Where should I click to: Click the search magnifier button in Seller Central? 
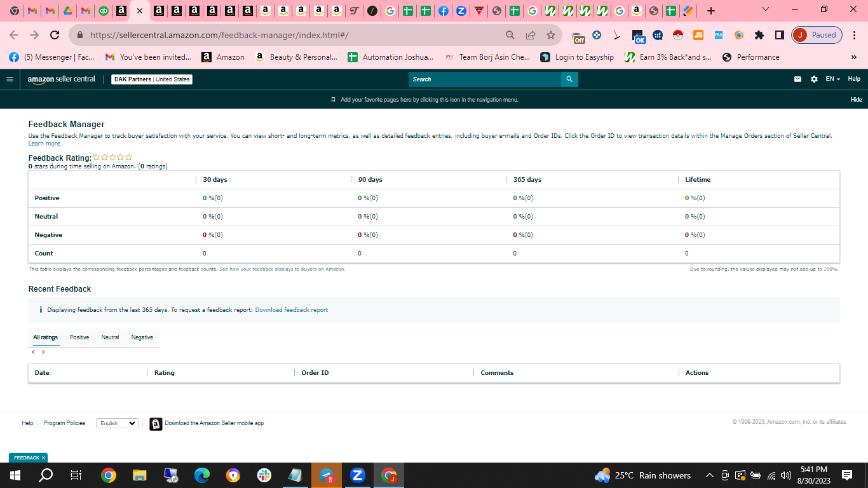[569, 79]
